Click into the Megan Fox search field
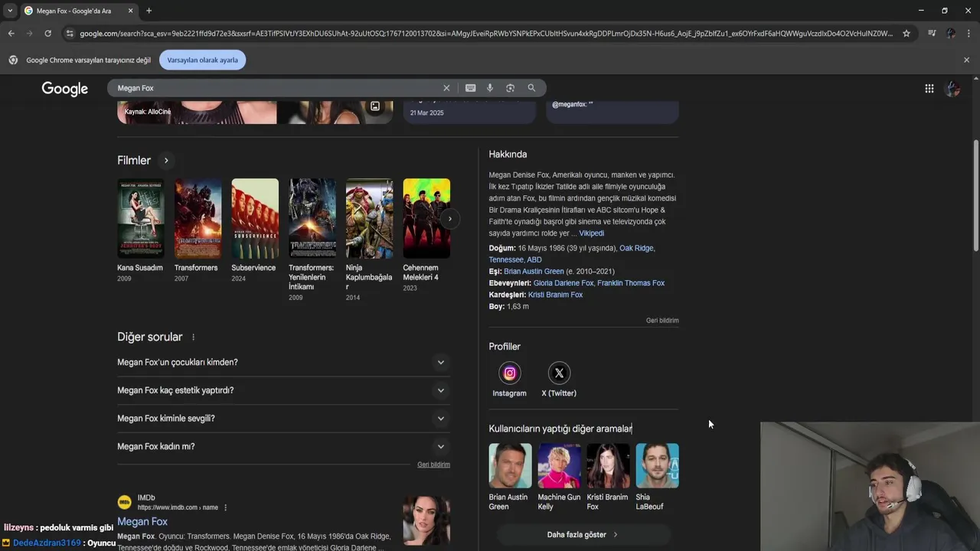Viewport: 980px width, 551px height. click(x=276, y=88)
